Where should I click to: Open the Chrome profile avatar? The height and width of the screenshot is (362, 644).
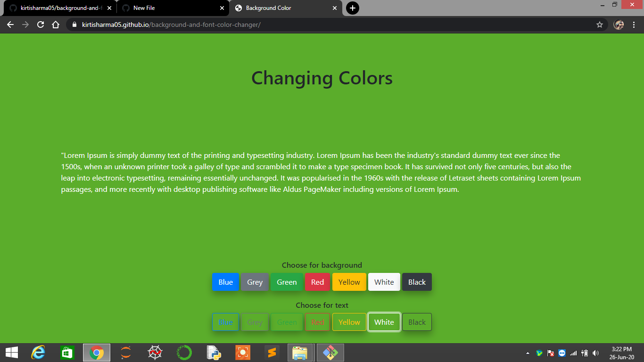[x=619, y=24]
